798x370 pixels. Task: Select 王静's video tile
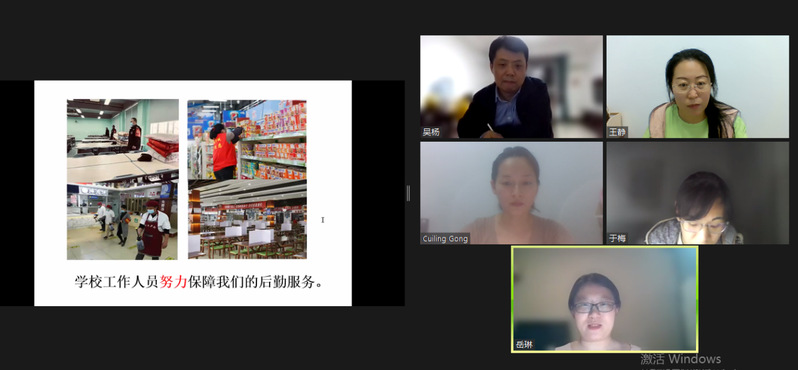pyautogui.click(x=698, y=87)
